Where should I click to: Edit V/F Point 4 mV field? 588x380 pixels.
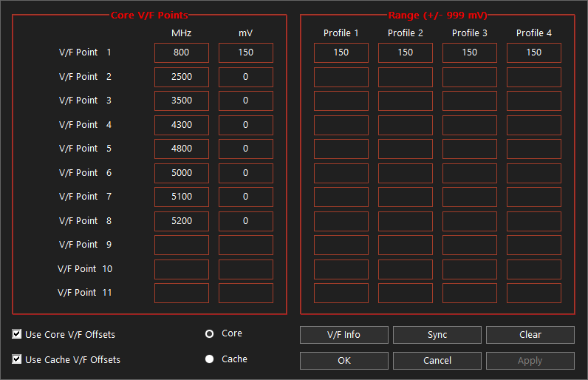246,125
